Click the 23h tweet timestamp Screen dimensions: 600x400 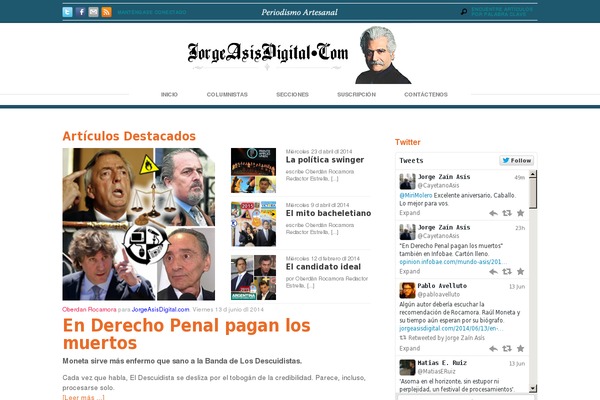(520, 228)
